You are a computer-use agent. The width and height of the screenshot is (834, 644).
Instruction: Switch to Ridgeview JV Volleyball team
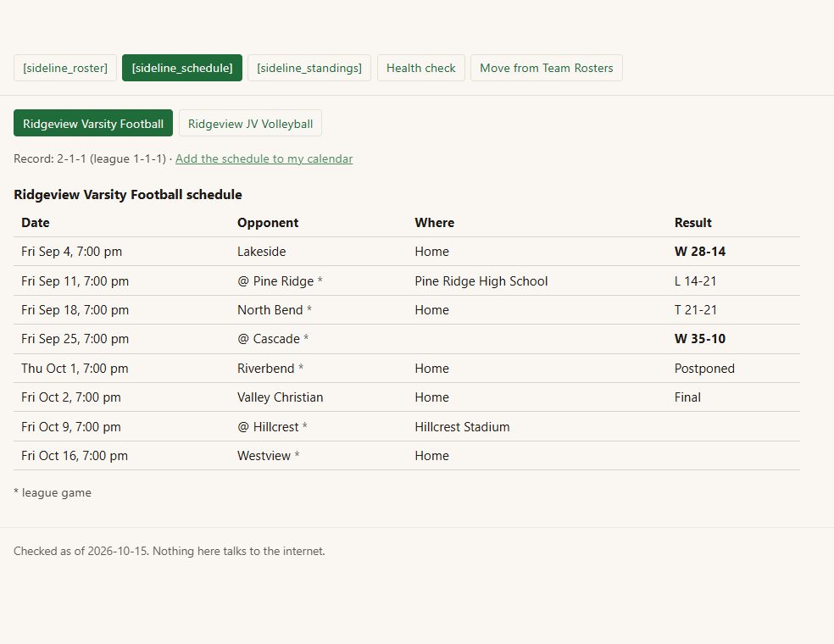point(250,124)
